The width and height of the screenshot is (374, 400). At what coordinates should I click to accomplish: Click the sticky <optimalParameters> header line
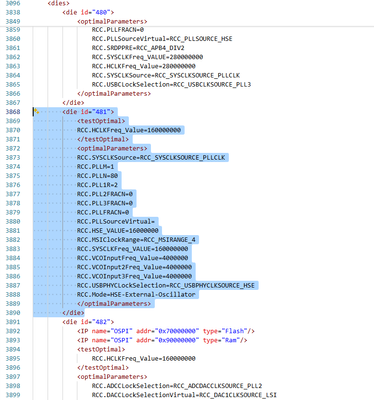(x=112, y=21)
